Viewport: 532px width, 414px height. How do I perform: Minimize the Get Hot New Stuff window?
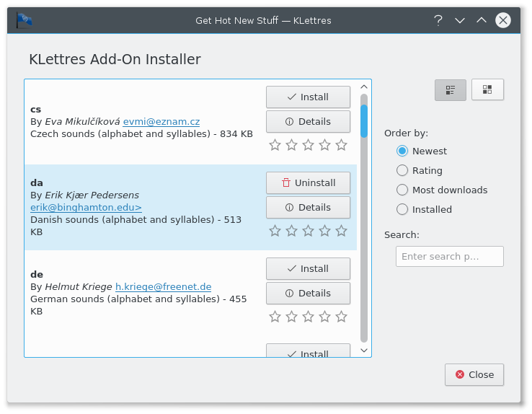click(460, 20)
